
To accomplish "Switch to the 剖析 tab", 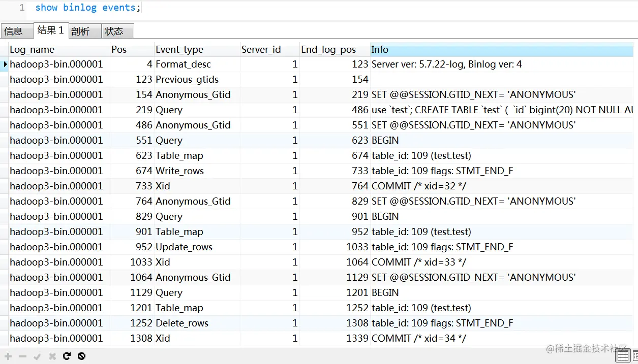I will pos(84,31).
